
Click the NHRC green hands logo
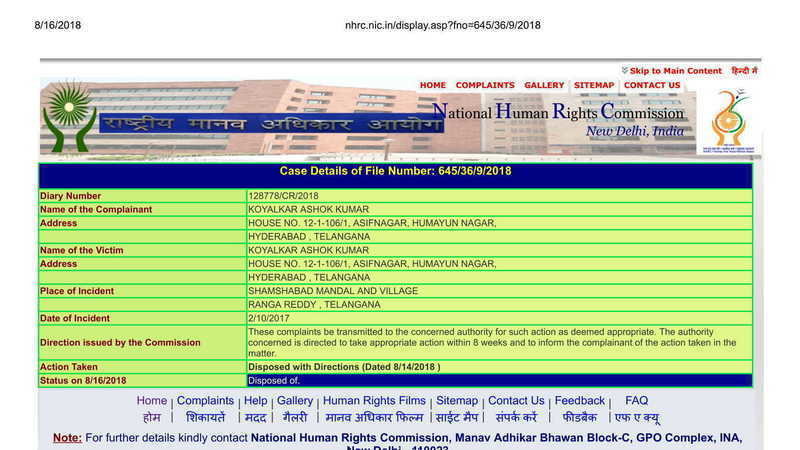click(69, 117)
